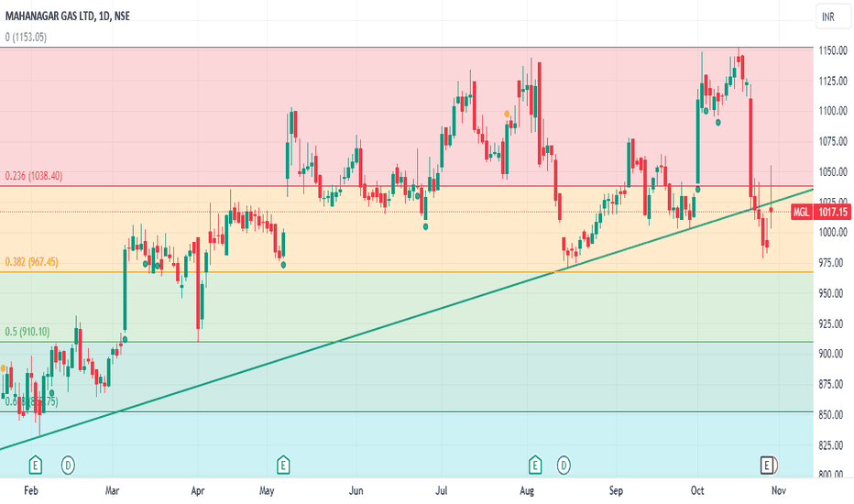Select the Feb label on time axis

point(31,490)
